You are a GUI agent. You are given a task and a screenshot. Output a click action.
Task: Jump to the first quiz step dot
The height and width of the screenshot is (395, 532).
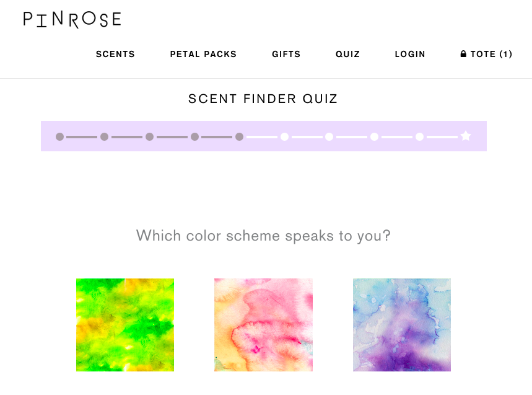click(59, 136)
